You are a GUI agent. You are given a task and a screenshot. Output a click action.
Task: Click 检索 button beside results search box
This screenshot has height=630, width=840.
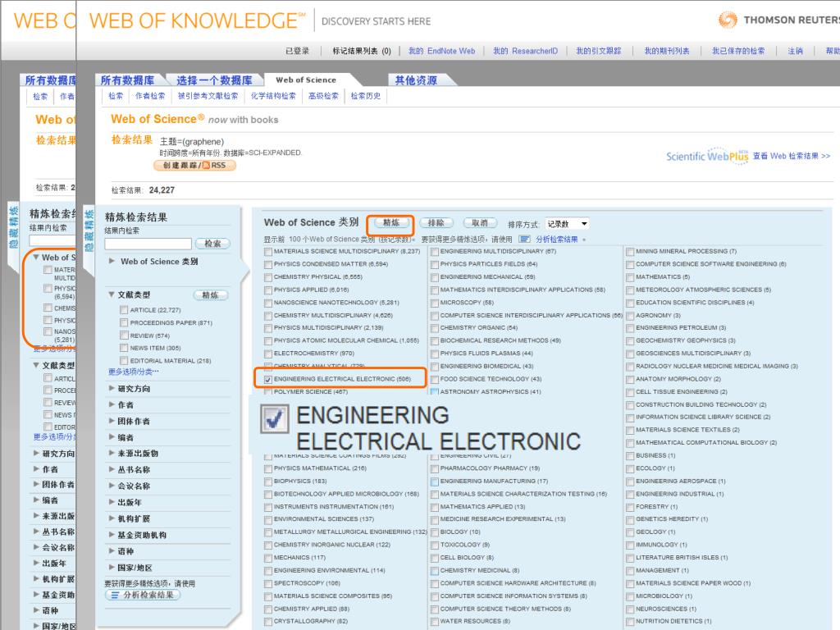tap(212, 244)
